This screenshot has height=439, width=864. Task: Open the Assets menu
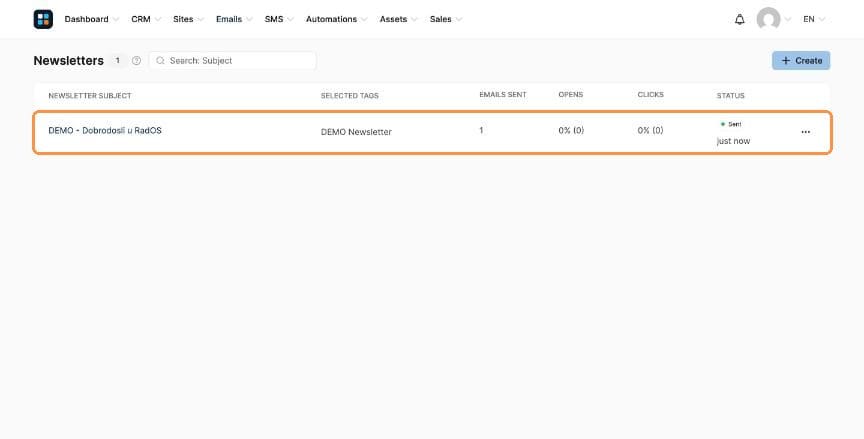(x=398, y=19)
